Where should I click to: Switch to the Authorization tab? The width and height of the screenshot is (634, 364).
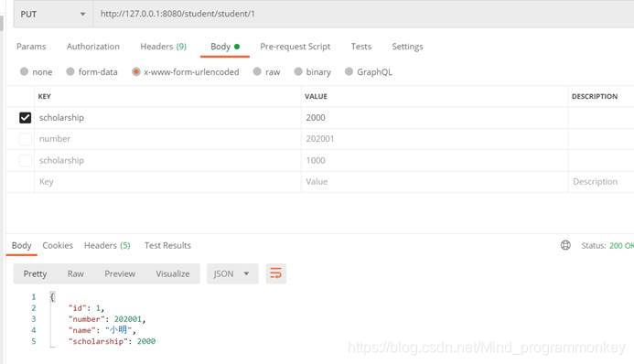(93, 47)
